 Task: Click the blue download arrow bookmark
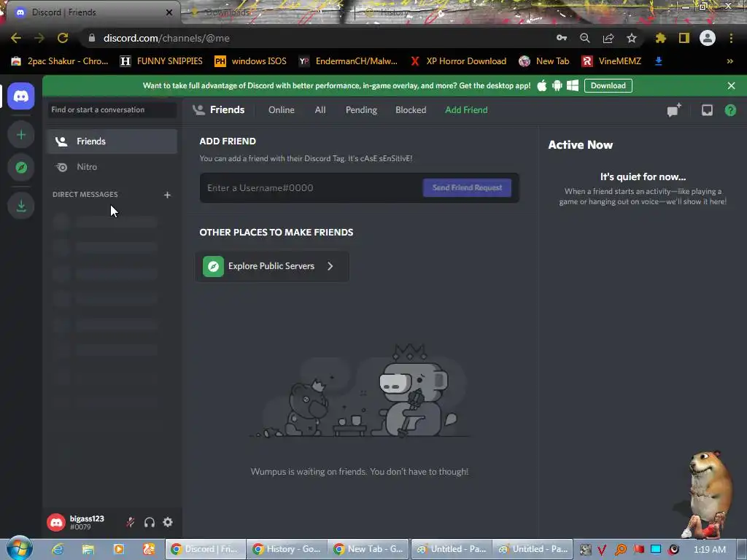tap(659, 61)
